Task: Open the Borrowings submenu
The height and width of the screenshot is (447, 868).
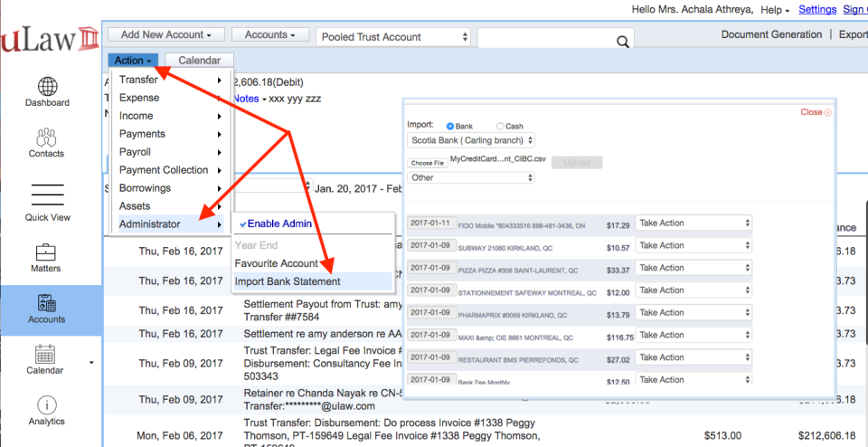Action: pos(171,188)
